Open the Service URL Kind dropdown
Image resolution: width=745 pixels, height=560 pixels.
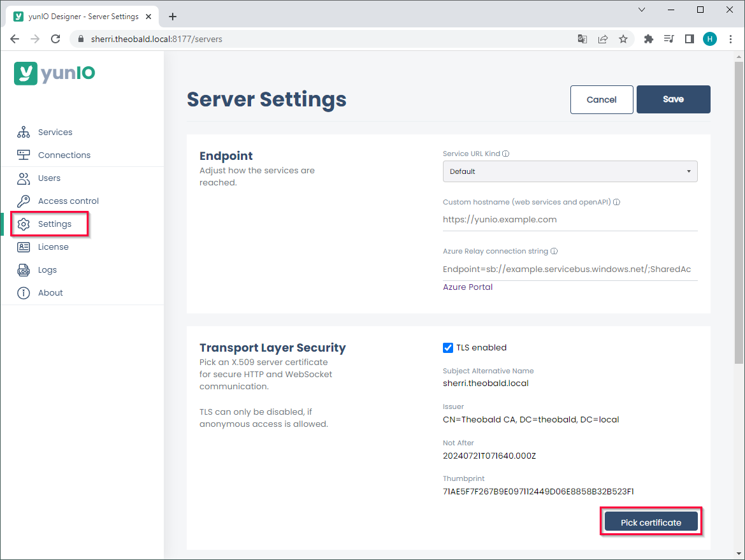[570, 171]
